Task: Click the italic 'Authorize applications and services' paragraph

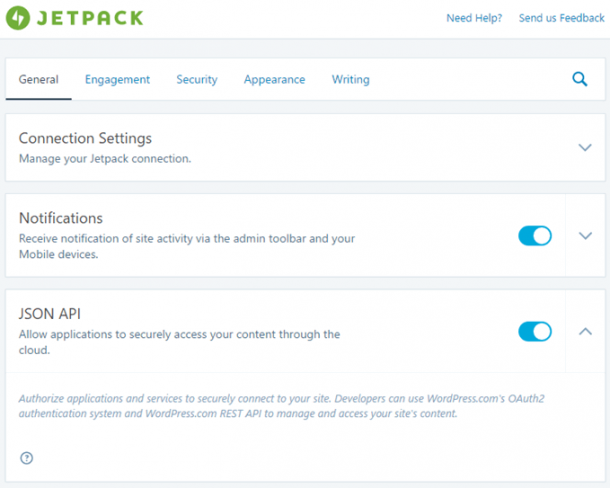Action: pos(282,406)
